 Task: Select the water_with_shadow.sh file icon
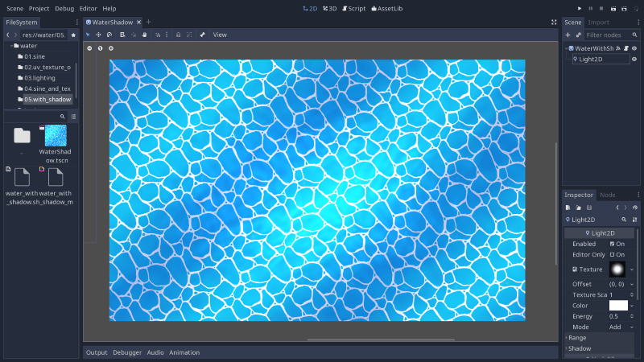click(22, 177)
